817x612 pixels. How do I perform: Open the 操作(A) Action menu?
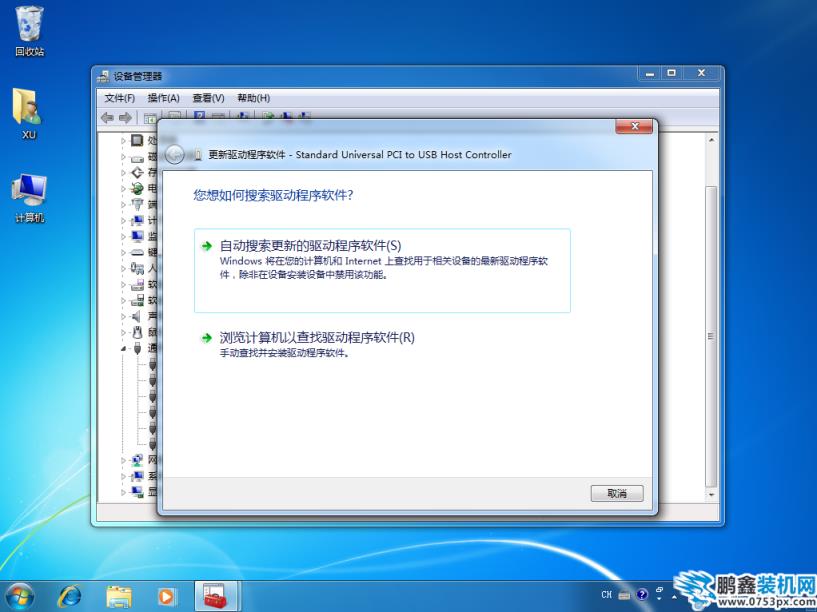[x=163, y=98]
